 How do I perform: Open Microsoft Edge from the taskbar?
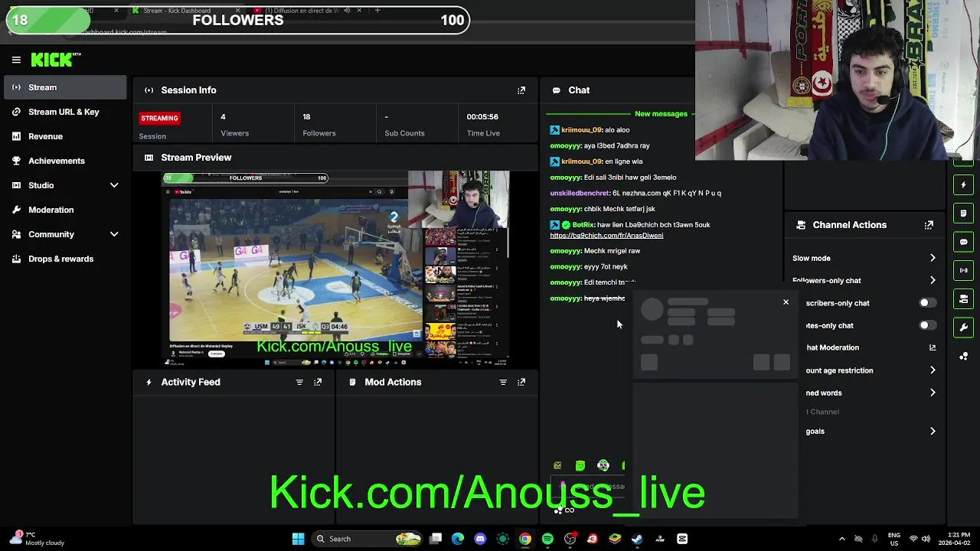click(458, 539)
